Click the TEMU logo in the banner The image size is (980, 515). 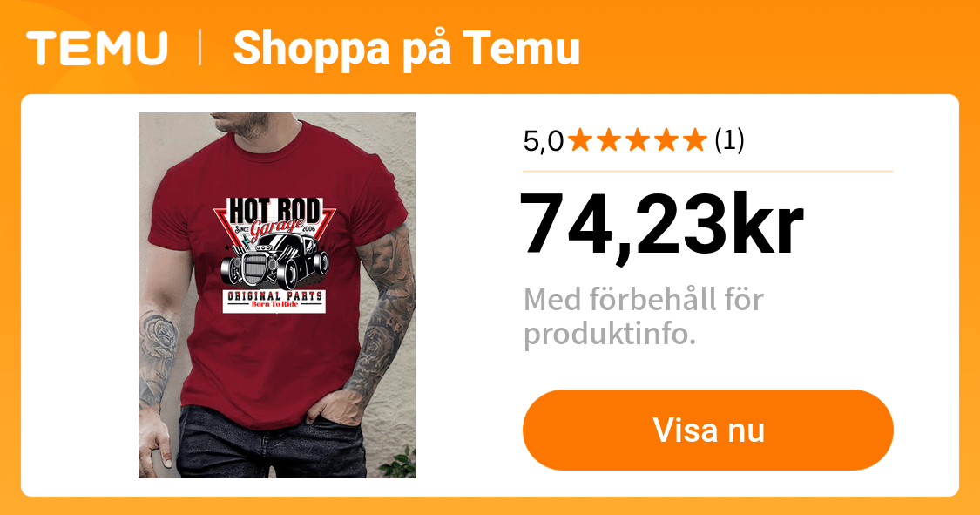tap(97, 48)
